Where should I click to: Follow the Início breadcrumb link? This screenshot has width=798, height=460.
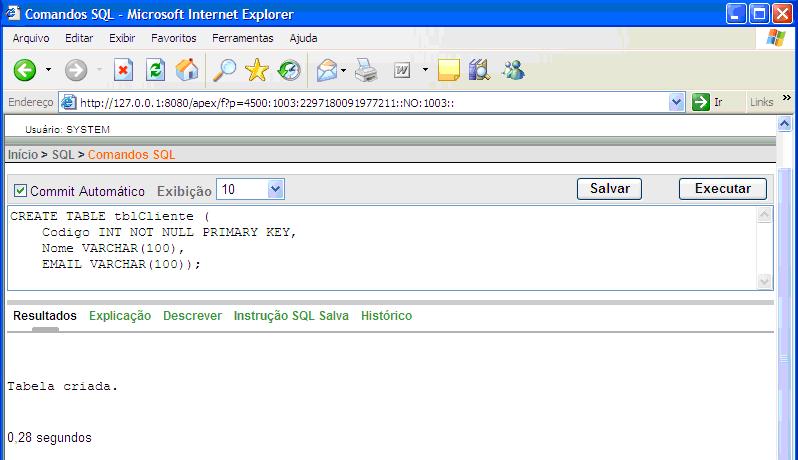22,155
